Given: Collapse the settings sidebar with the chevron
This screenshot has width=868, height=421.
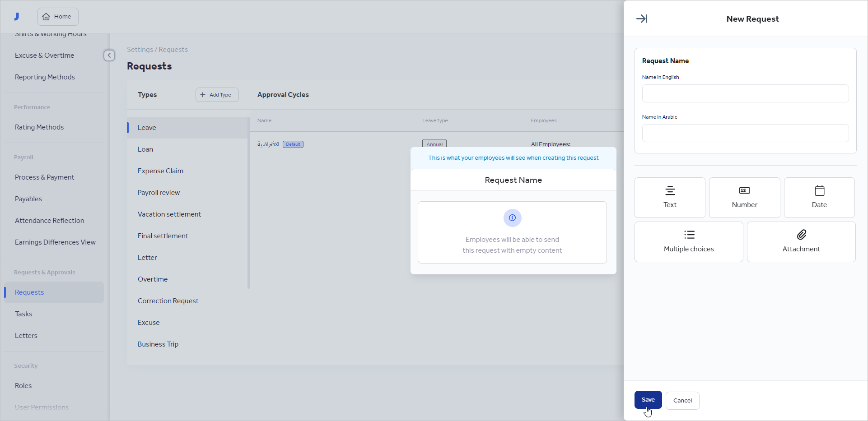Looking at the screenshot, I should coord(109,55).
